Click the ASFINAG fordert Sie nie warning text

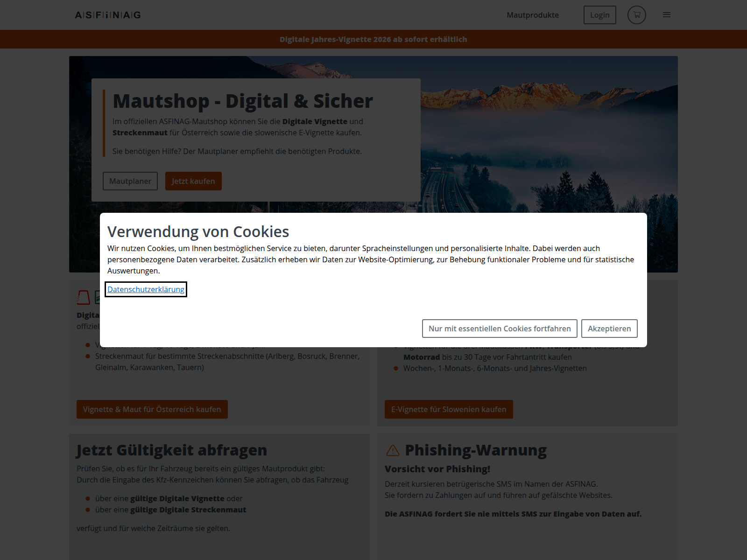coord(513,514)
